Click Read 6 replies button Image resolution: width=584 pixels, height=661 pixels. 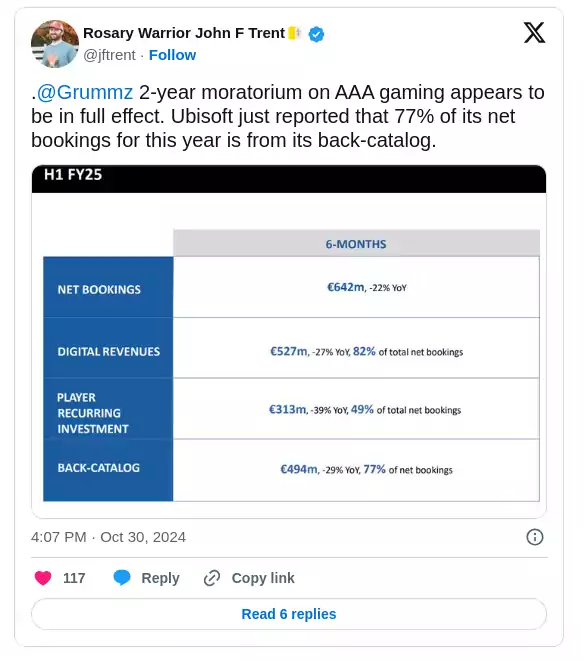click(x=289, y=614)
